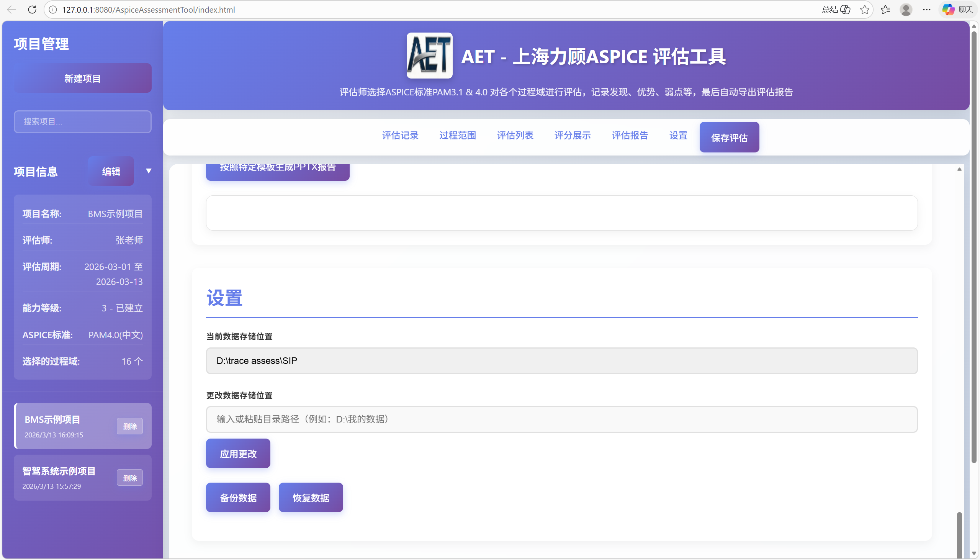
Task: Open the browser three-dot settings menu
Action: tap(927, 10)
